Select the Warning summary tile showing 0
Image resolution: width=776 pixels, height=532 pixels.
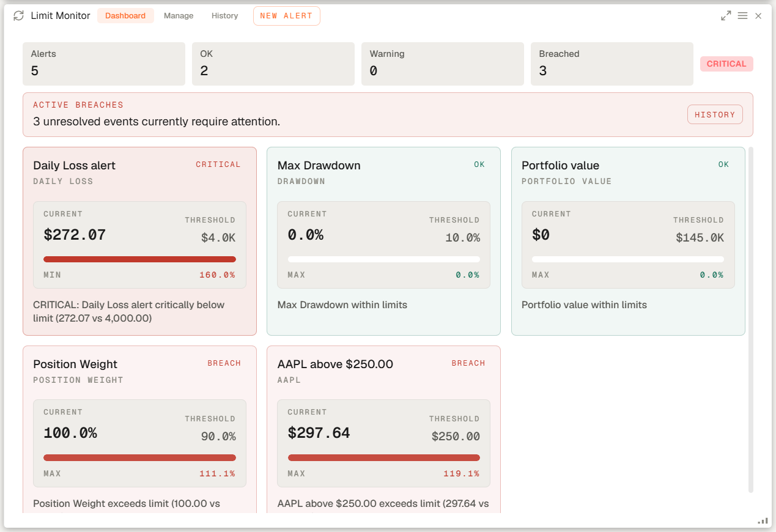click(x=443, y=64)
